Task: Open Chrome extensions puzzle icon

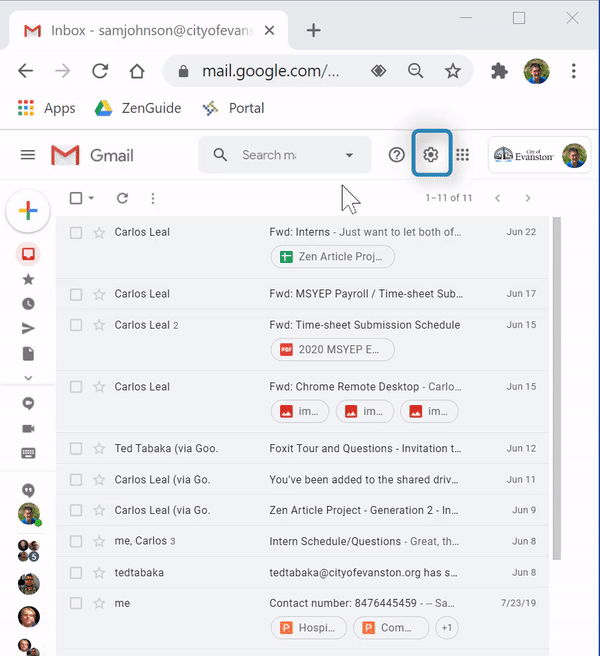Action: pyautogui.click(x=499, y=71)
